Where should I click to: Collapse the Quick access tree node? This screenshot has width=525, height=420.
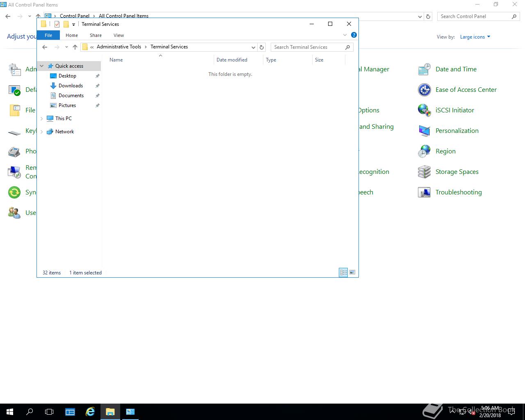pyautogui.click(x=41, y=66)
